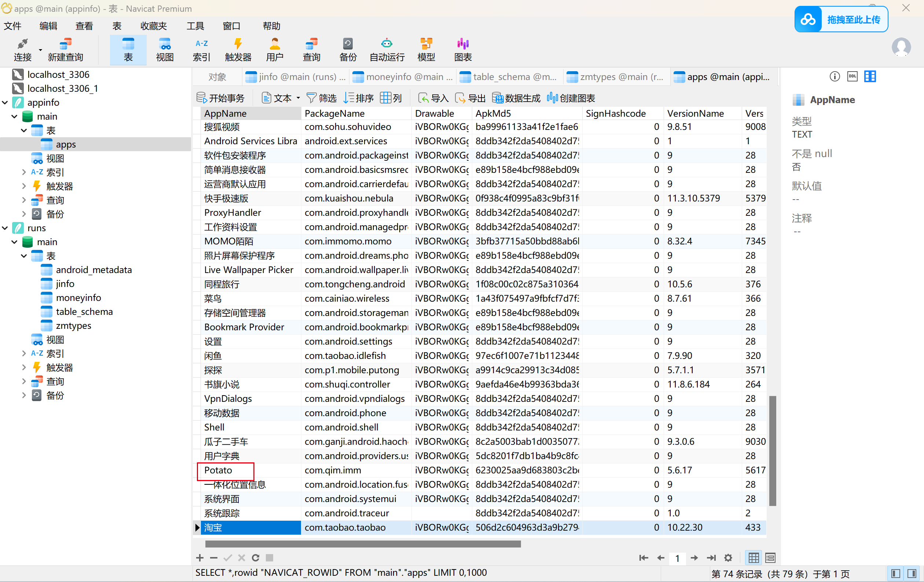Go to the next page arrow
This screenshot has height=582, width=924.
[694, 557]
